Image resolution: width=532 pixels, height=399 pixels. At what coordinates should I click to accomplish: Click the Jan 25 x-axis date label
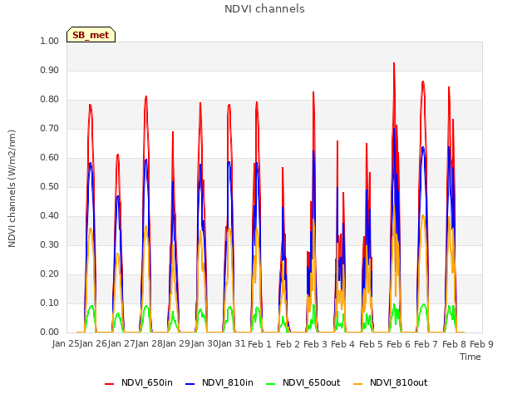pyautogui.click(x=66, y=344)
